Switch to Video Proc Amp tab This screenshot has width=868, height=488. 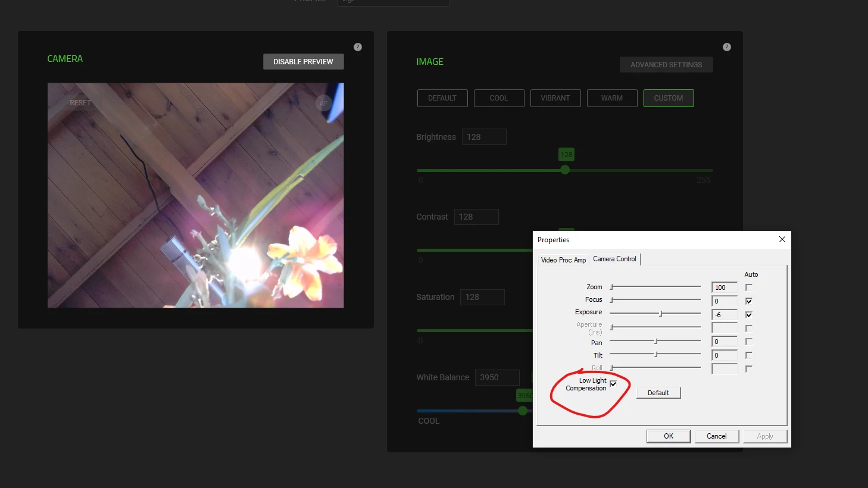tap(563, 260)
